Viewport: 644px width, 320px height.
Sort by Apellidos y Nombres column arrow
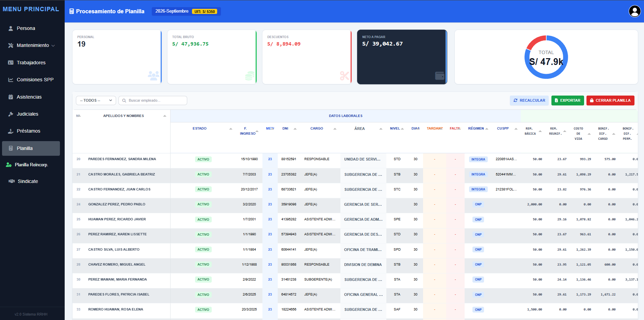(x=165, y=116)
